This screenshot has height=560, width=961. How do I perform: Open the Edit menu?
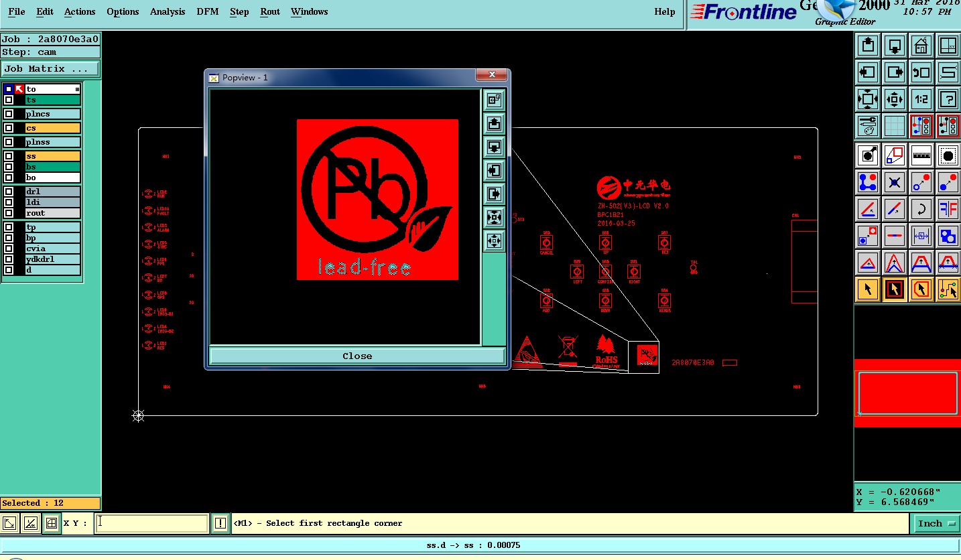[45, 11]
